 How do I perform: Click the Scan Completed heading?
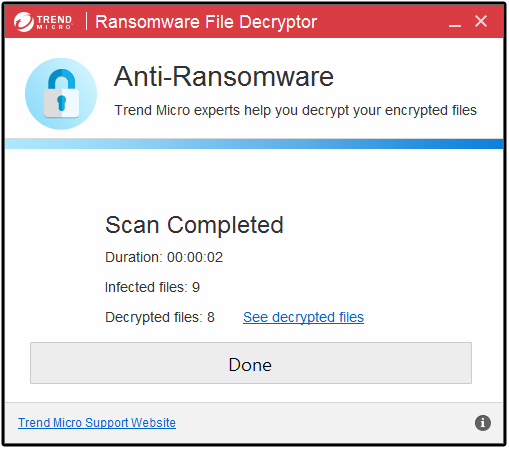(194, 225)
